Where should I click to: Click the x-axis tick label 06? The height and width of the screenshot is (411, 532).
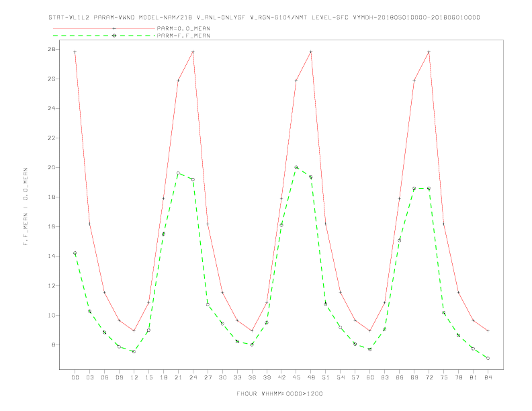click(x=105, y=377)
